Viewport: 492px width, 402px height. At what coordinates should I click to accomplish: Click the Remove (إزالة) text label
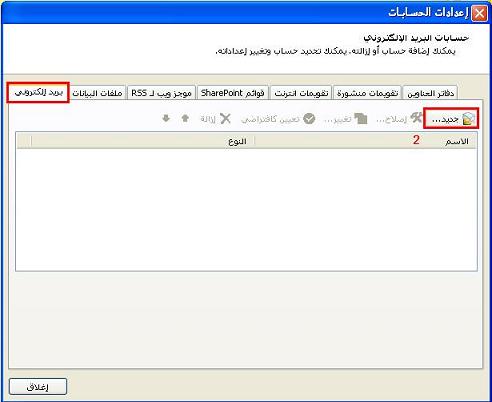pos(208,119)
